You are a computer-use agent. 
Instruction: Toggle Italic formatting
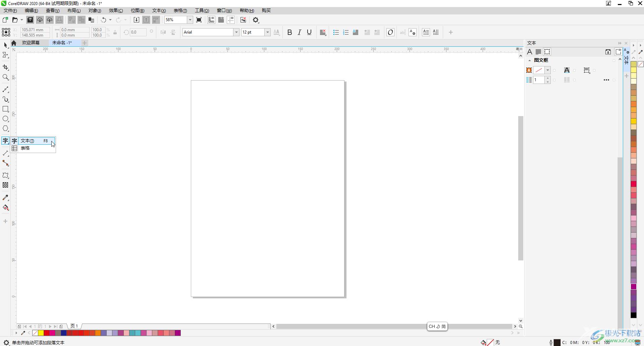(299, 32)
